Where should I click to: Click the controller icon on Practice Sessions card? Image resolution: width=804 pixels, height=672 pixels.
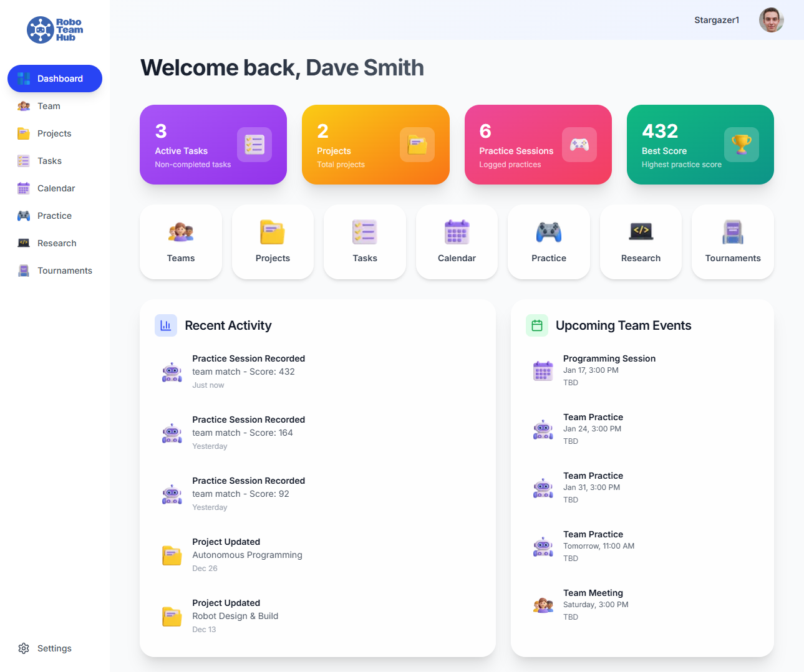coord(579,144)
